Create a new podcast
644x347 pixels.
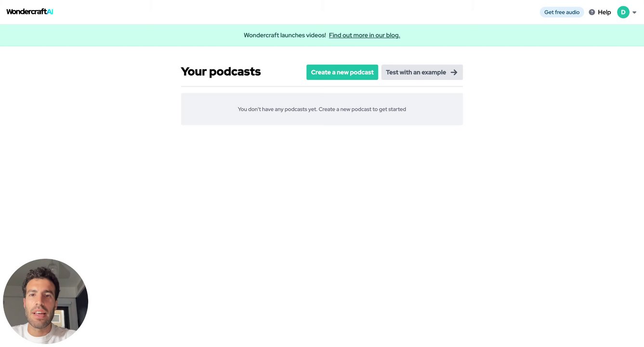(342, 72)
